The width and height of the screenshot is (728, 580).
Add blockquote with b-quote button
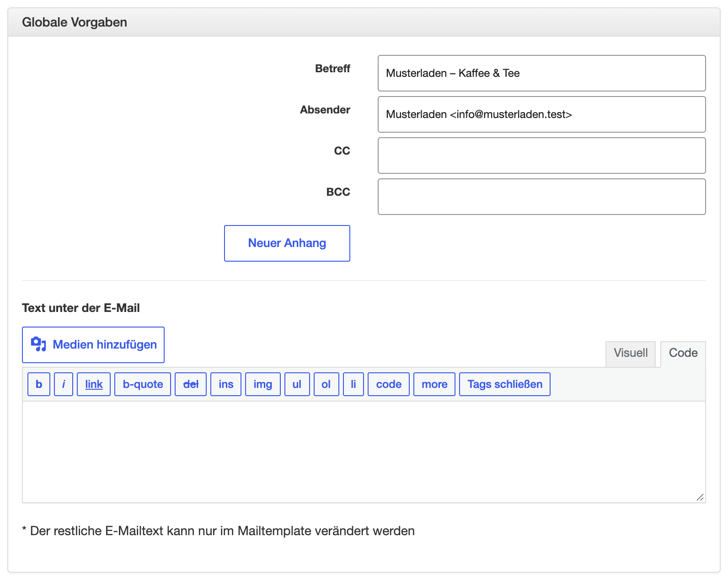(143, 384)
